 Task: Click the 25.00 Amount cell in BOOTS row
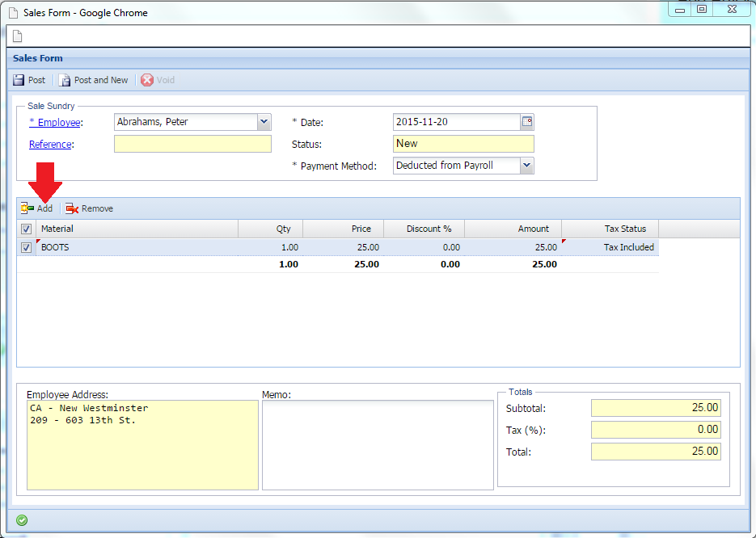point(513,247)
